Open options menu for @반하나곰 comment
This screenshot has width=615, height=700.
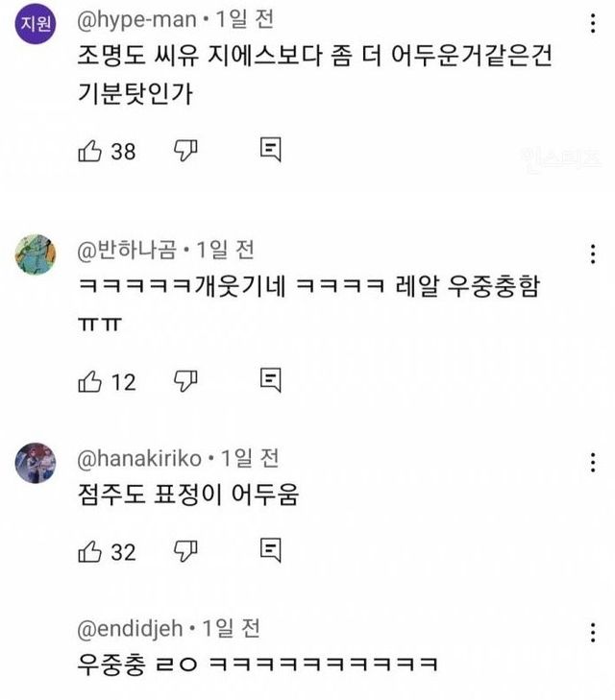[x=592, y=255]
